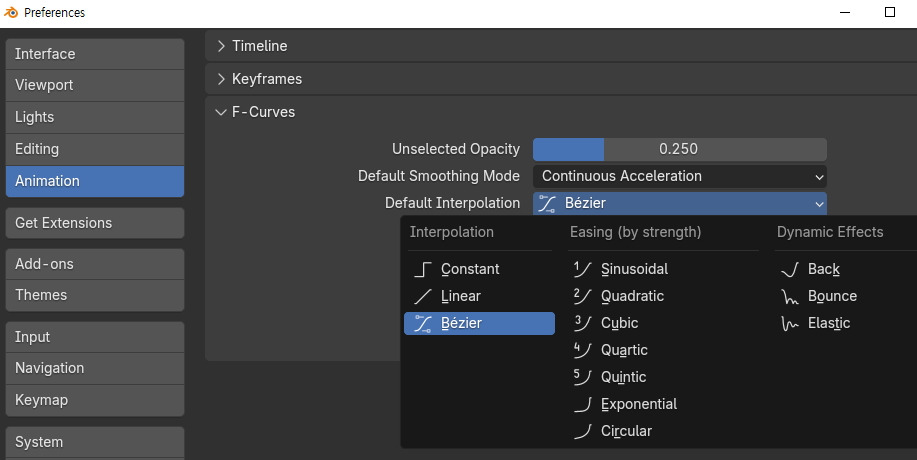Expand the Timeline panel
The image size is (917, 460).
pyautogui.click(x=222, y=46)
